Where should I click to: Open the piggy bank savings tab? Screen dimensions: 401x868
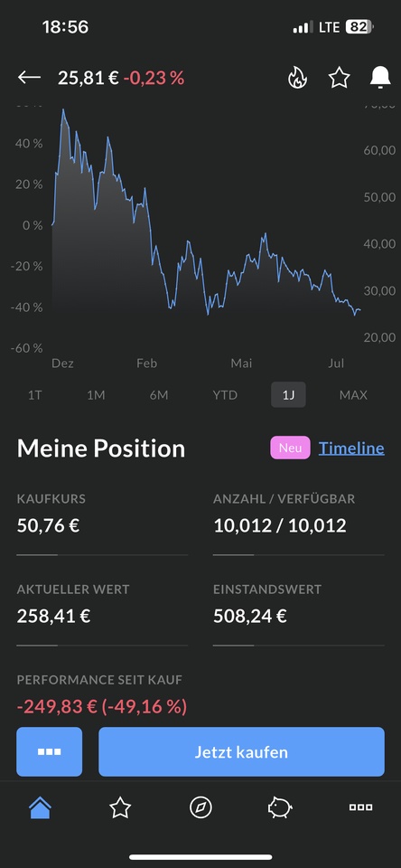(x=280, y=807)
